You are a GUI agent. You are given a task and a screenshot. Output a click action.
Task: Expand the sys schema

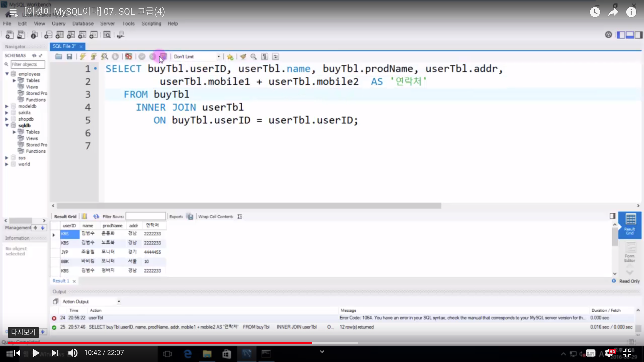(6, 158)
